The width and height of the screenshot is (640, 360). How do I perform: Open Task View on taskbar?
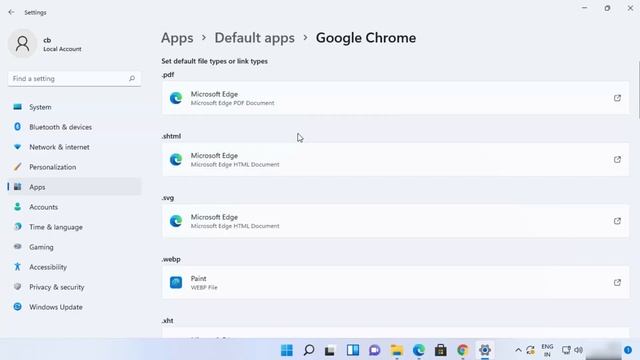coord(330,350)
